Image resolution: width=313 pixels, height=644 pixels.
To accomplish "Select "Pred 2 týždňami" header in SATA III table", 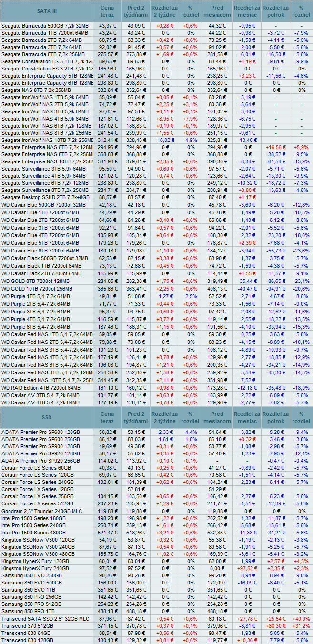I will (136, 11).
